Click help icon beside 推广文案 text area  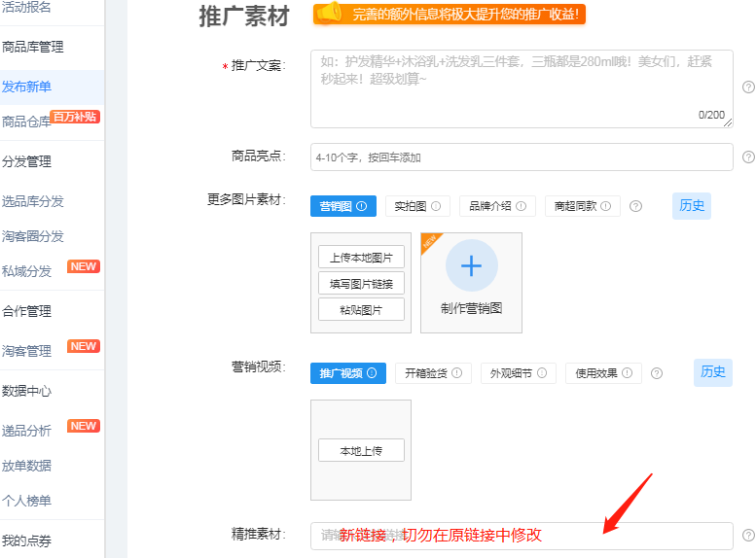point(748,87)
